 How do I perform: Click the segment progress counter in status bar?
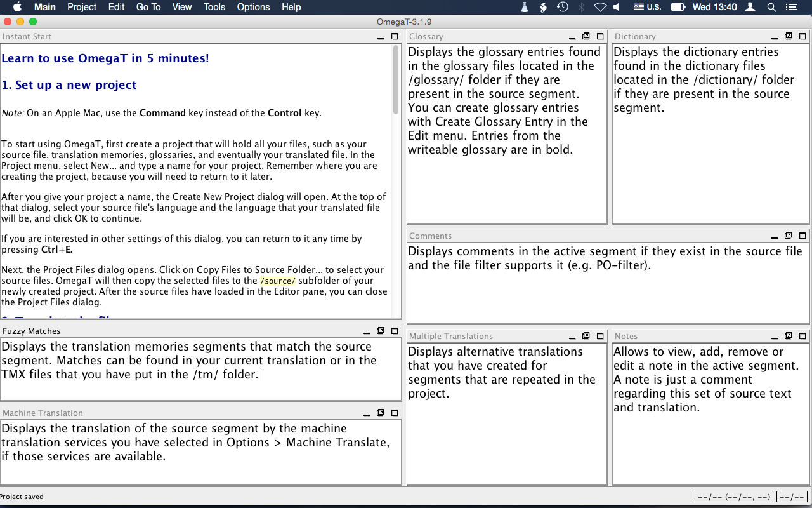tap(734, 497)
